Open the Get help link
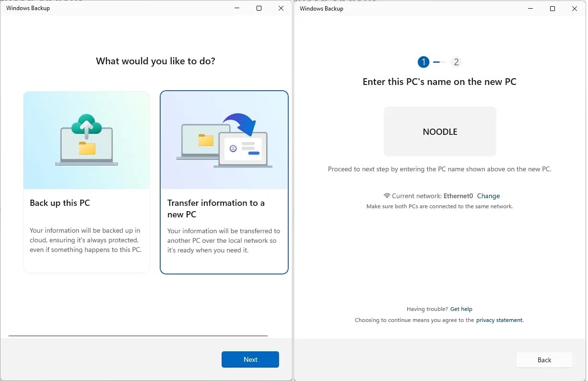This screenshot has height=381, width=588. [461, 309]
